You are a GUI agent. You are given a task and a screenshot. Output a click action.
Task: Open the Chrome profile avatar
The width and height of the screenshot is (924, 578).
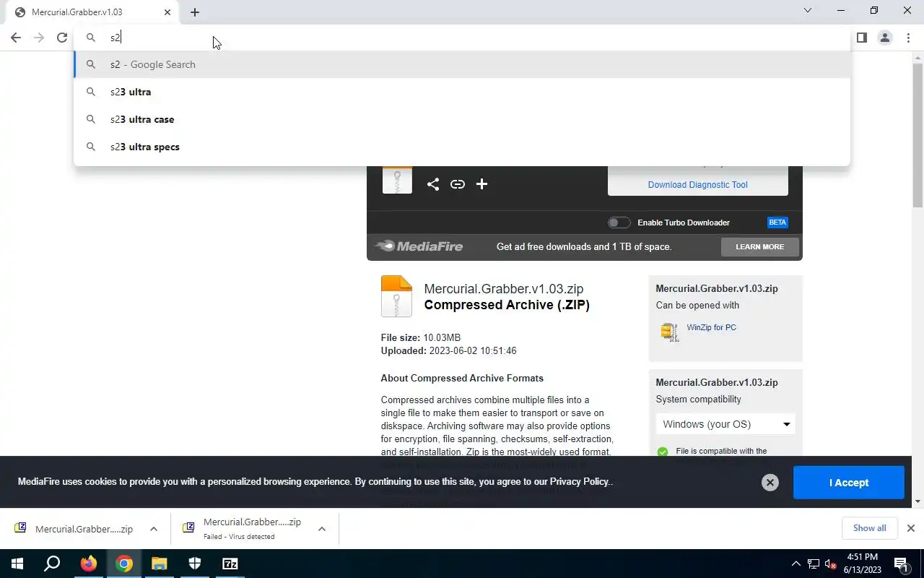coord(884,38)
